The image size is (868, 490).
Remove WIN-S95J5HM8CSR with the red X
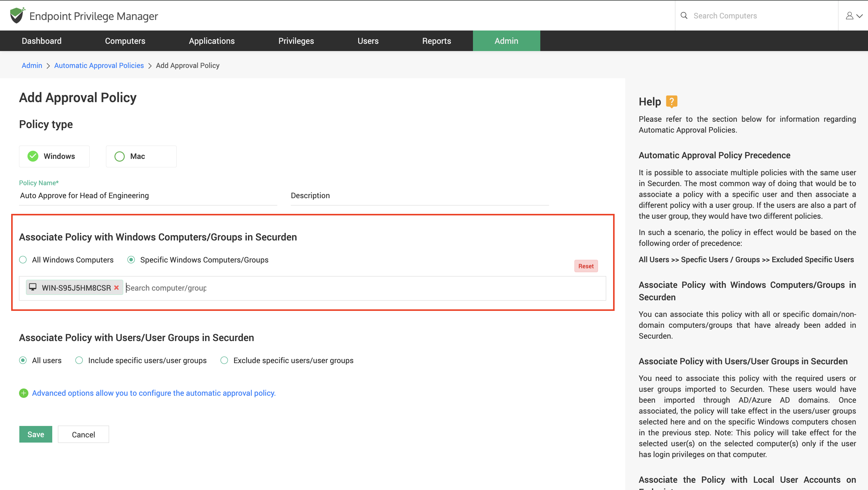[116, 288]
